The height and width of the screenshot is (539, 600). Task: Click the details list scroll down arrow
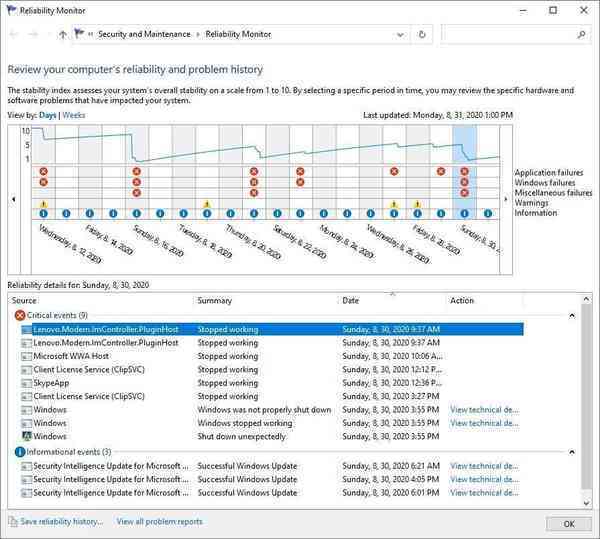click(x=586, y=503)
